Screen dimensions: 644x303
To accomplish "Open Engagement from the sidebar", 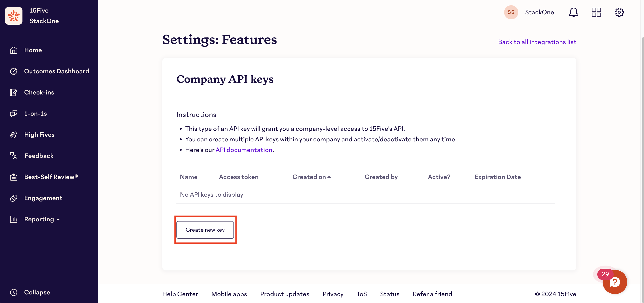I will (x=43, y=198).
